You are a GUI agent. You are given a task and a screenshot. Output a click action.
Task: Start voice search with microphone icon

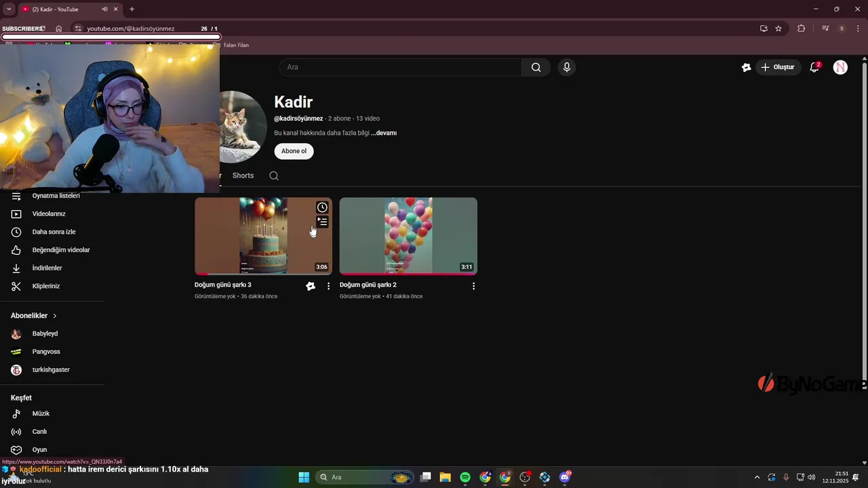tap(567, 67)
